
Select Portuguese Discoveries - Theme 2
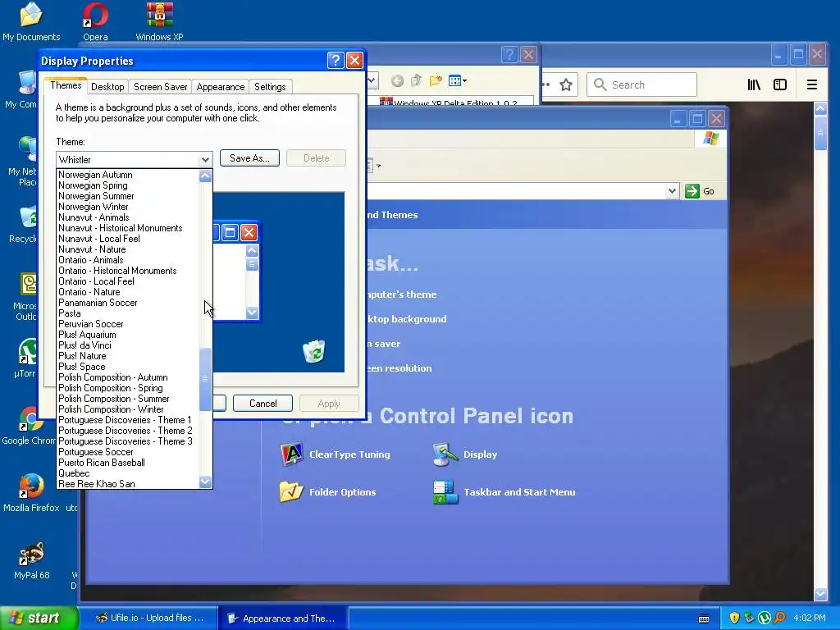[126, 431]
